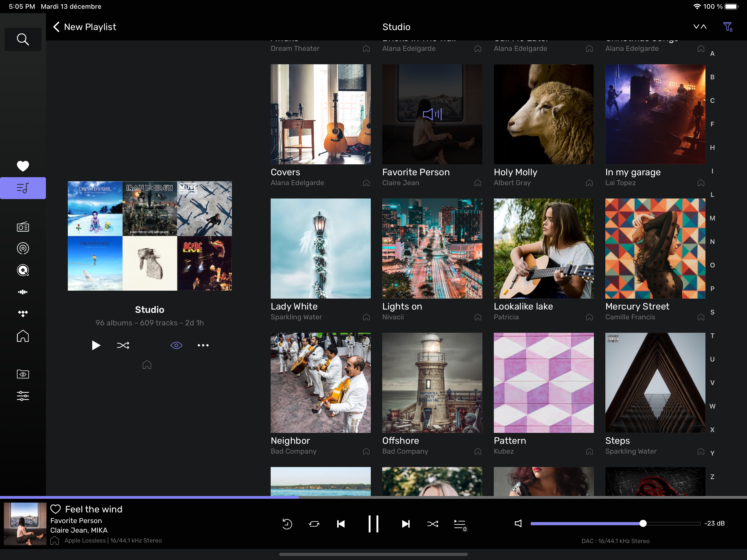Click the Wi-Fi icon in status bar

697,6
